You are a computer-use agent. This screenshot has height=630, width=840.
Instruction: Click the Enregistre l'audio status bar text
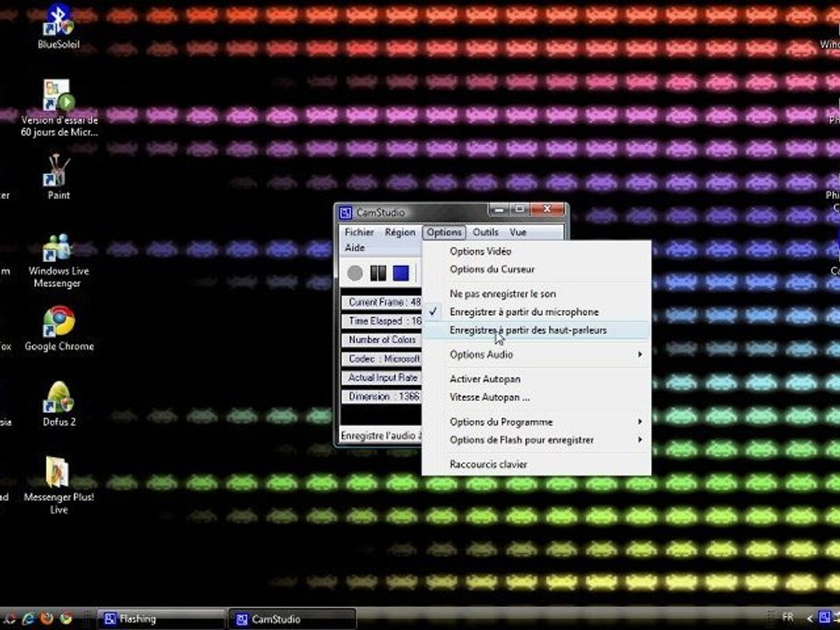[x=381, y=436]
